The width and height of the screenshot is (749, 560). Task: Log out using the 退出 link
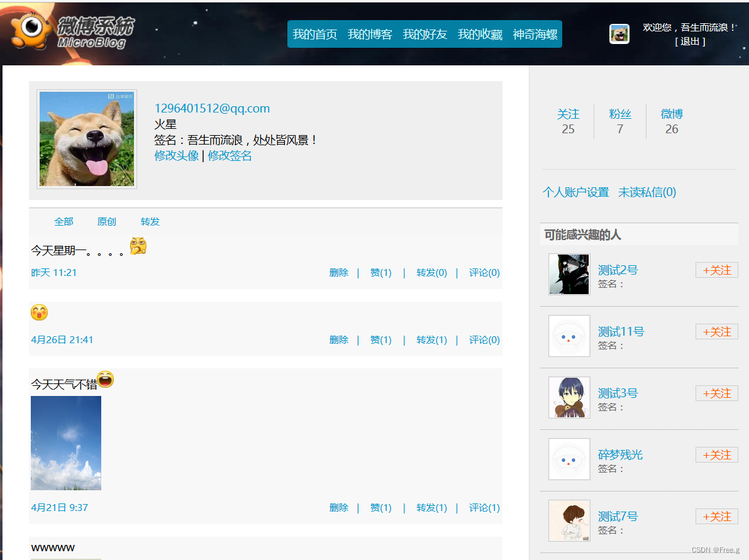point(690,41)
